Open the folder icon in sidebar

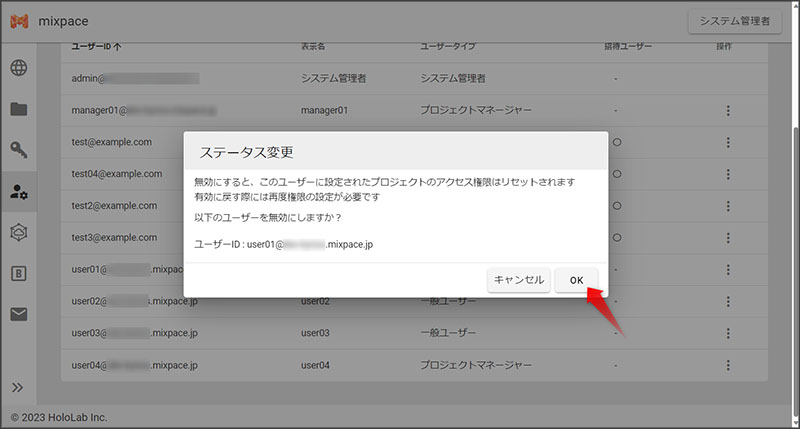pyautogui.click(x=19, y=110)
